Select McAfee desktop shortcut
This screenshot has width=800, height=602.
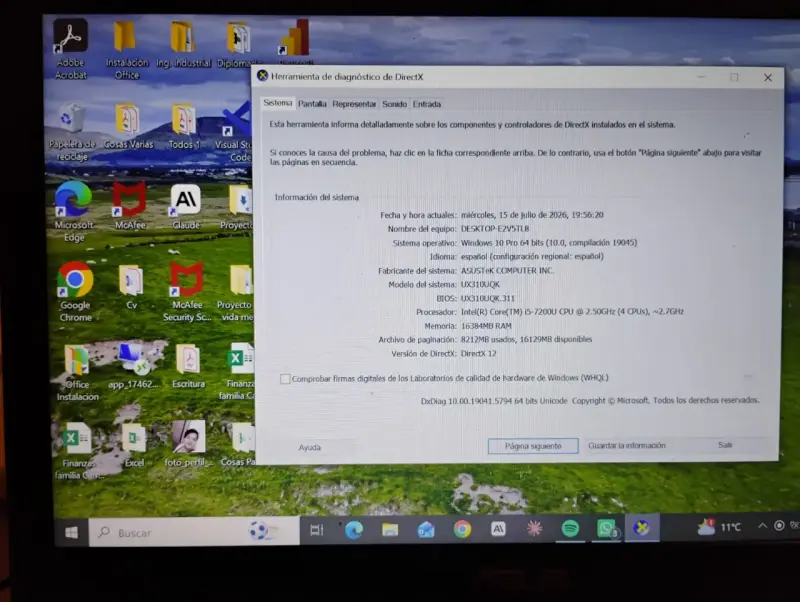pos(130,206)
